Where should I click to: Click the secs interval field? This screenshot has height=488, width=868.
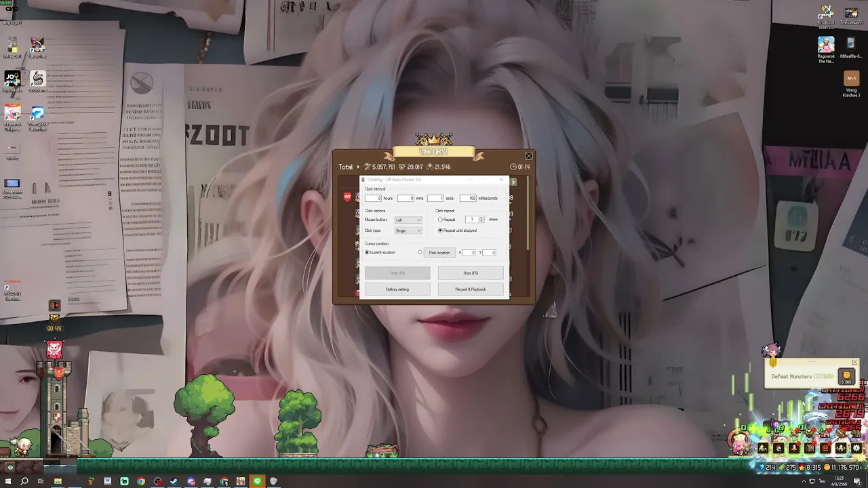coord(435,198)
